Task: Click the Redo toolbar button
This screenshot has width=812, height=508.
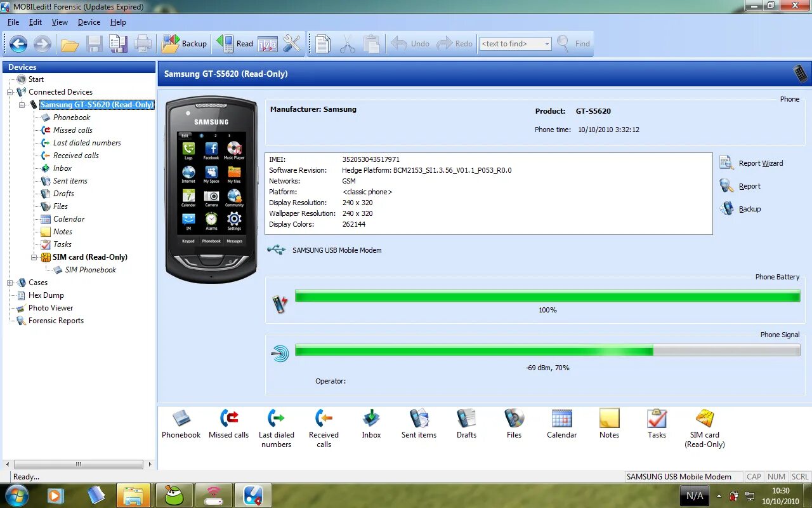Action: click(x=455, y=44)
